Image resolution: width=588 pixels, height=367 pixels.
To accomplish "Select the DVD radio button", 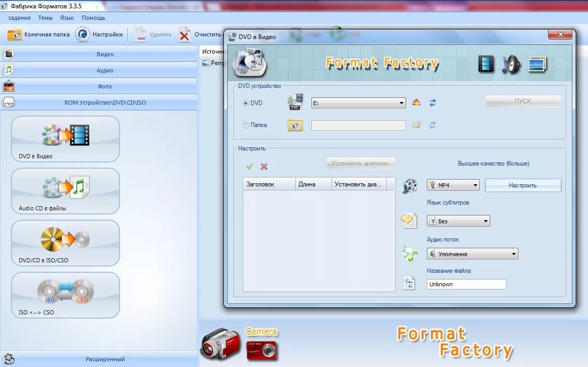I will pos(245,103).
